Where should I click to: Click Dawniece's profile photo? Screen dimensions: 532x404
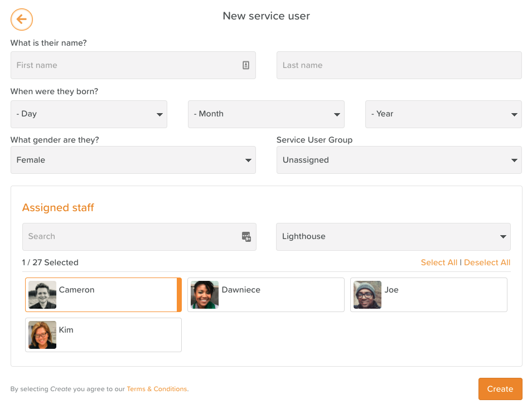click(x=205, y=295)
